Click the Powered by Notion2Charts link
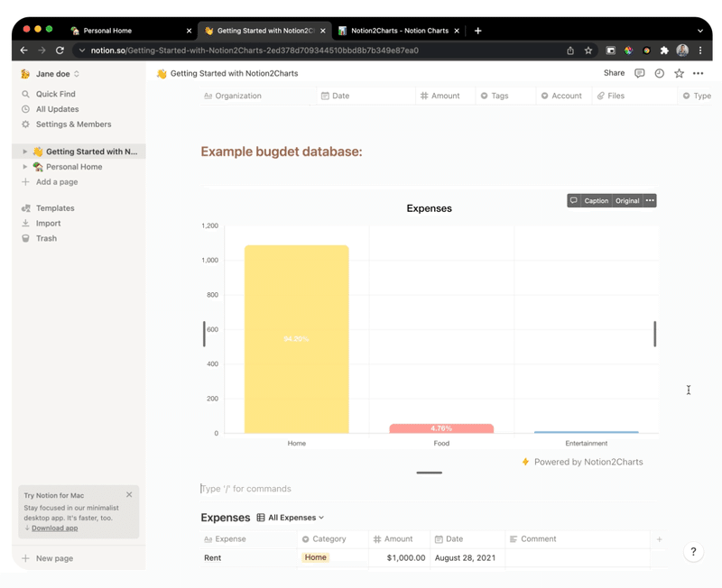Viewport: 722px width, 588px height. [583, 462]
